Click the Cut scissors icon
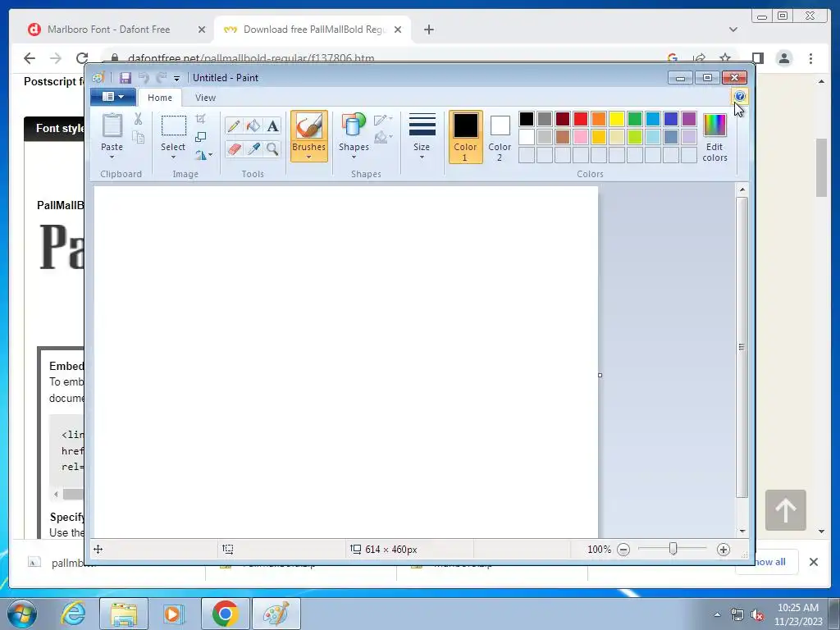This screenshot has width=840, height=630. pos(138,119)
